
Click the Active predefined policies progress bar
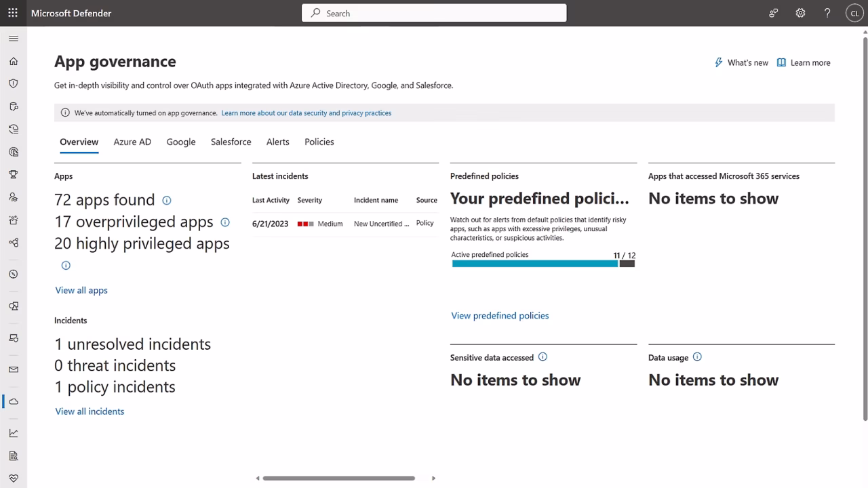[543, 264]
